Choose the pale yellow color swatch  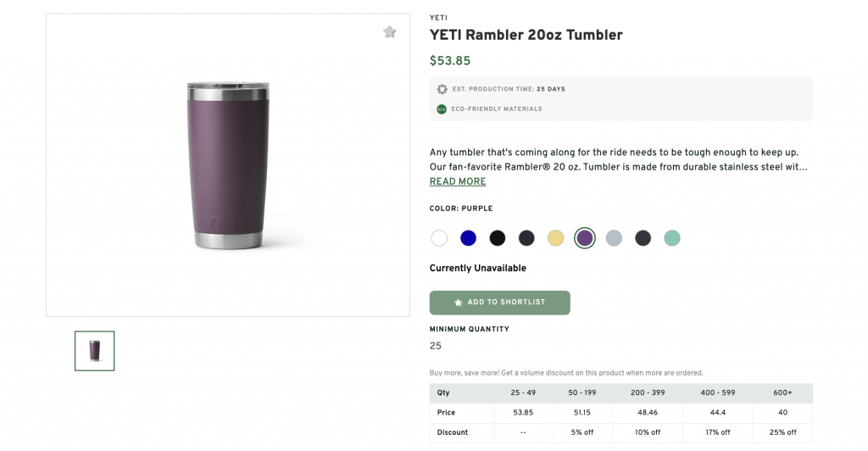555,238
